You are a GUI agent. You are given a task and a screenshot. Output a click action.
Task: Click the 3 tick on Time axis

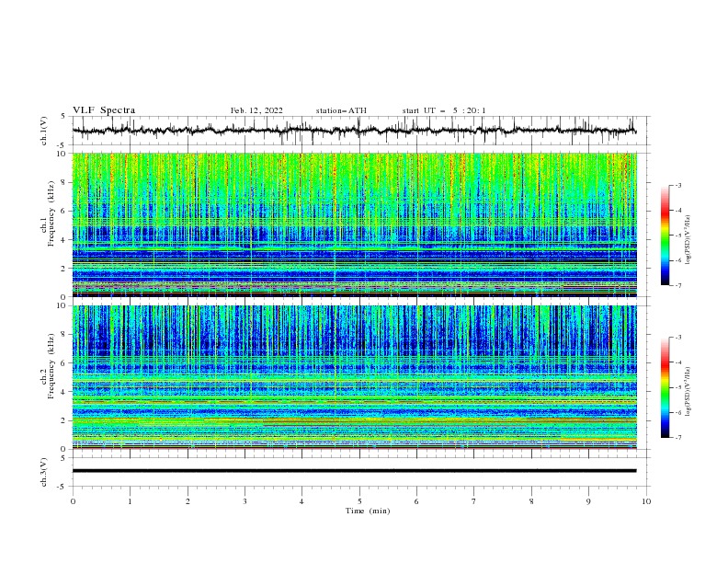pyautogui.click(x=245, y=501)
